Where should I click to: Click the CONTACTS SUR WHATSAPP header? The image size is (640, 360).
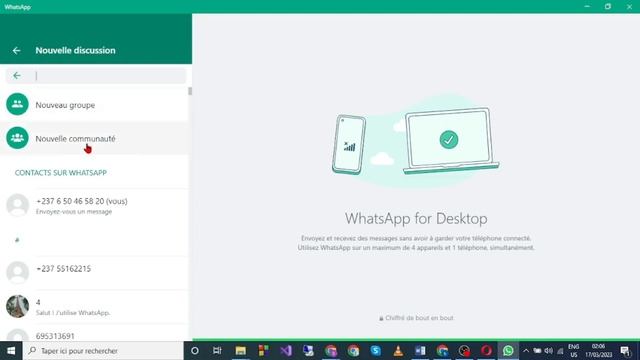click(x=61, y=173)
